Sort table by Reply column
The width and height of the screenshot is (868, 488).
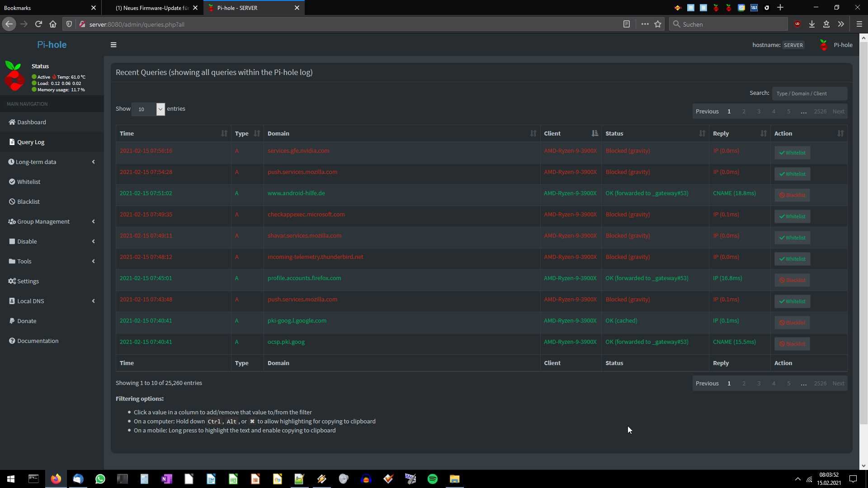click(x=740, y=133)
